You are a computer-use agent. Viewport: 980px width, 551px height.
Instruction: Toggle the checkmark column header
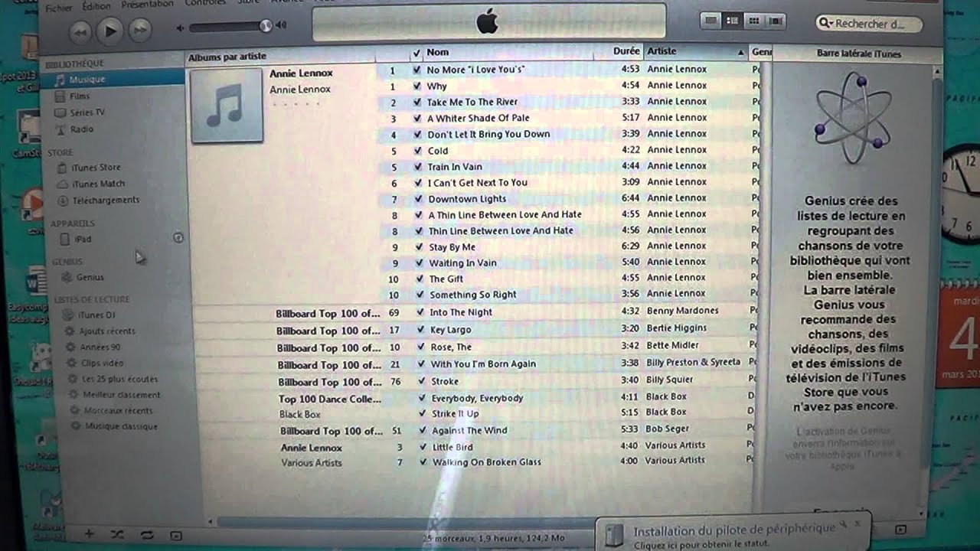pos(416,53)
